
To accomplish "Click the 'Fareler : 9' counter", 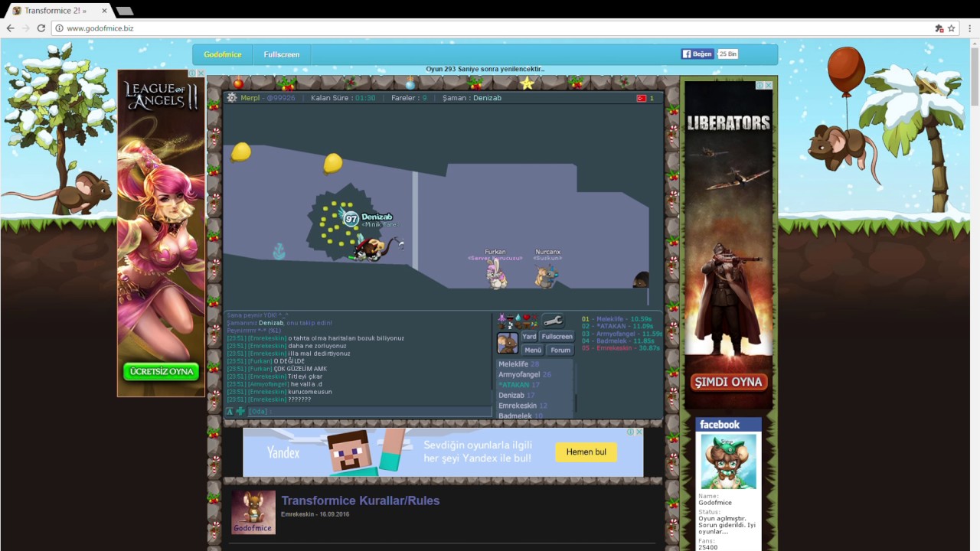I will pos(409,98).
